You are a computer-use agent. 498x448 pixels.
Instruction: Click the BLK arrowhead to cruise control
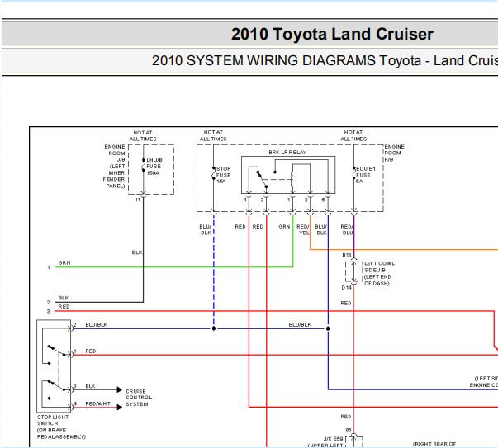click(120, 389)
